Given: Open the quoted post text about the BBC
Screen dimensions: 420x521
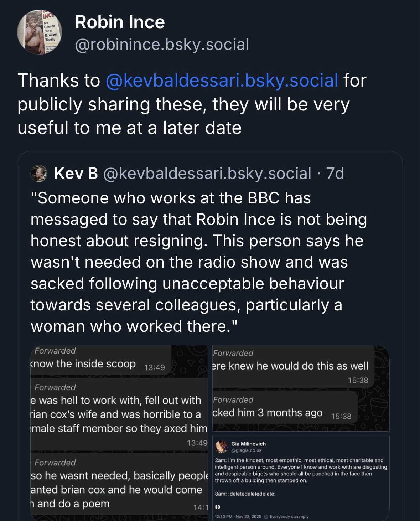Looking at the screenshot, I should coord(198,262).
